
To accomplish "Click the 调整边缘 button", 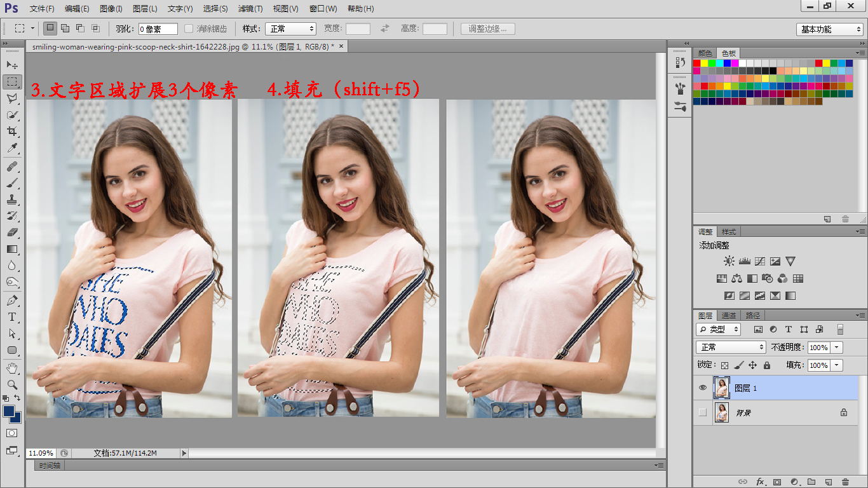I will tap(488, 29).
